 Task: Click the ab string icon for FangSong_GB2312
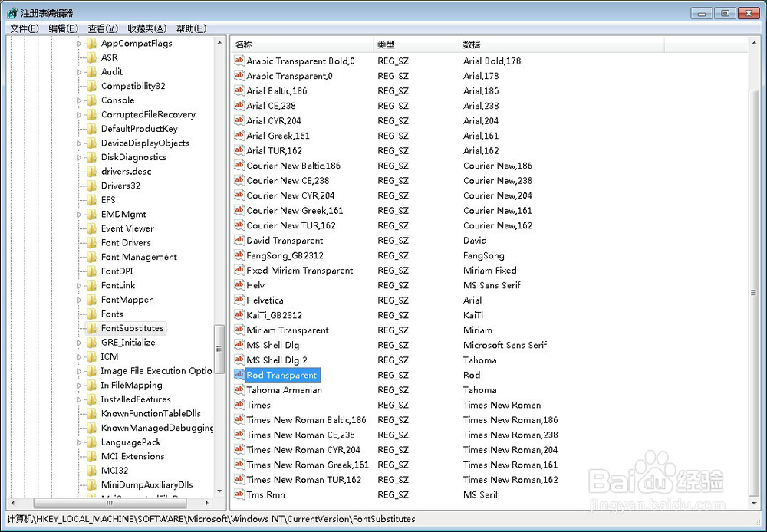(x=239, y=255)
